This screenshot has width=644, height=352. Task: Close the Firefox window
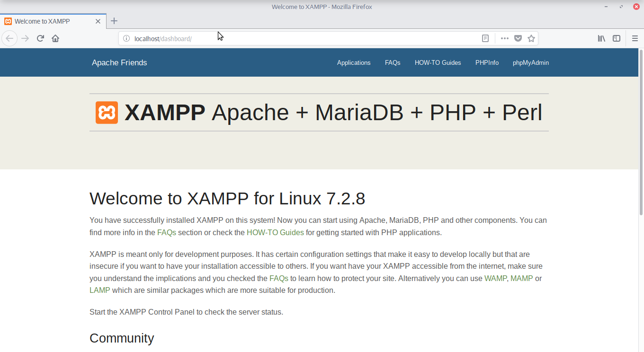(x=636, y=7)
